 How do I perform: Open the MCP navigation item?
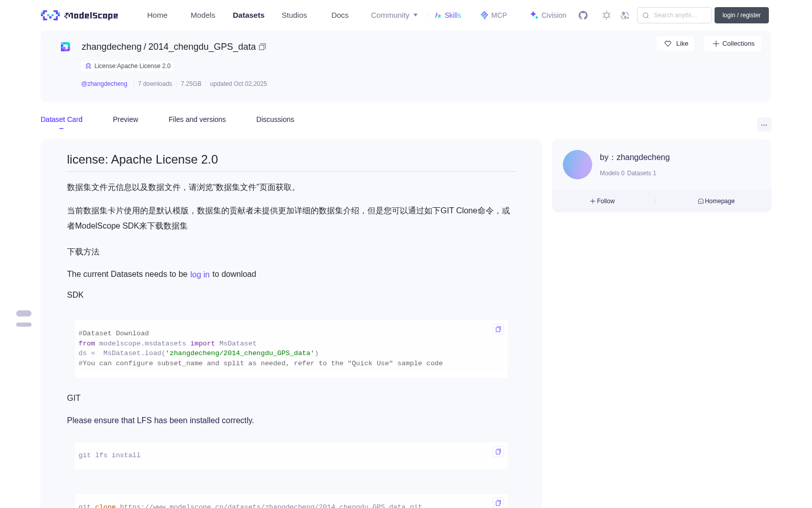pyautogui.click(x=494, y=15)
